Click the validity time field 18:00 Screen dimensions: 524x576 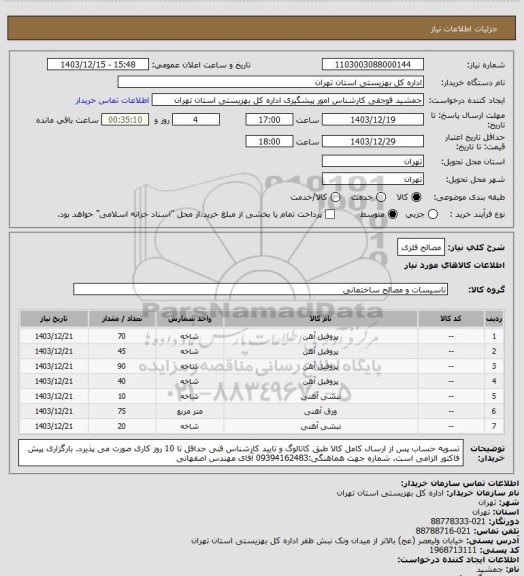pyautogui.click(x=269, y=141)
